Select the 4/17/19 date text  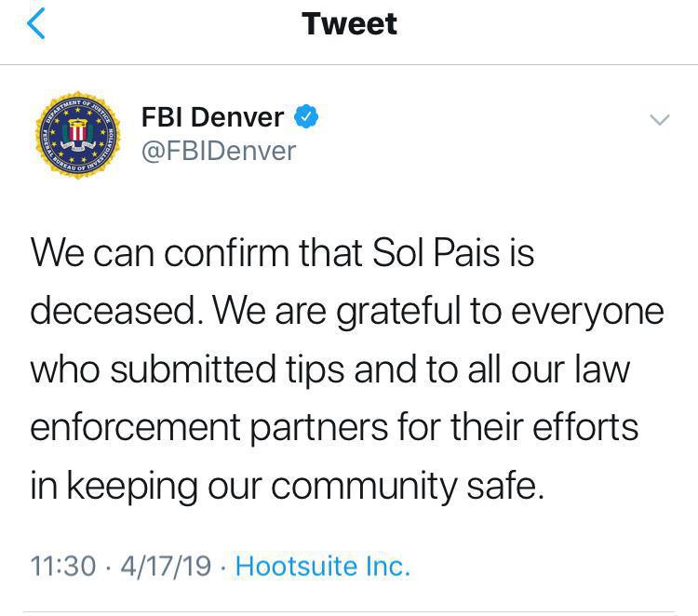point(166,566)
